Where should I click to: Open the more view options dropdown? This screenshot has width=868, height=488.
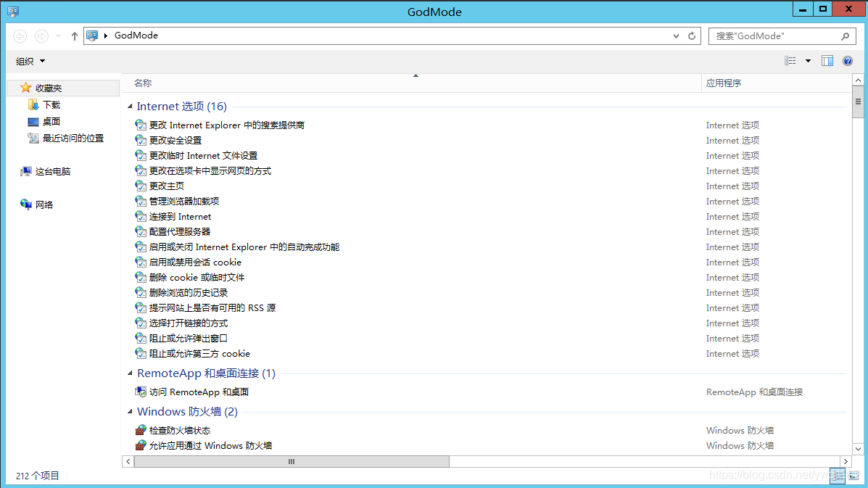[x=809, y=61]
